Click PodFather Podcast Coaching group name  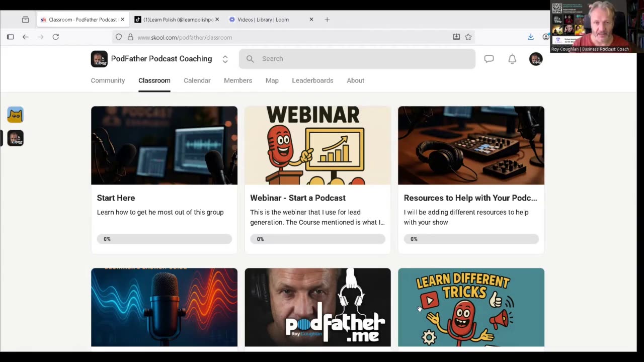point(162,59)
